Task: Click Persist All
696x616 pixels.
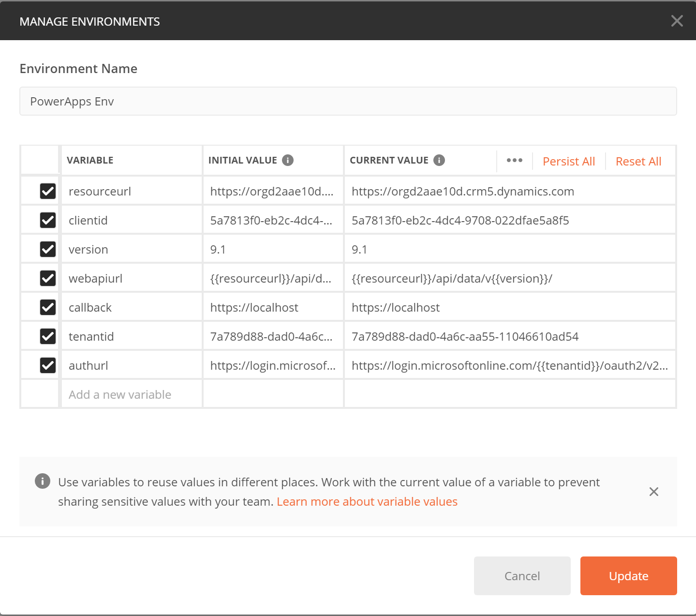Action: click(x=569, y=161)
